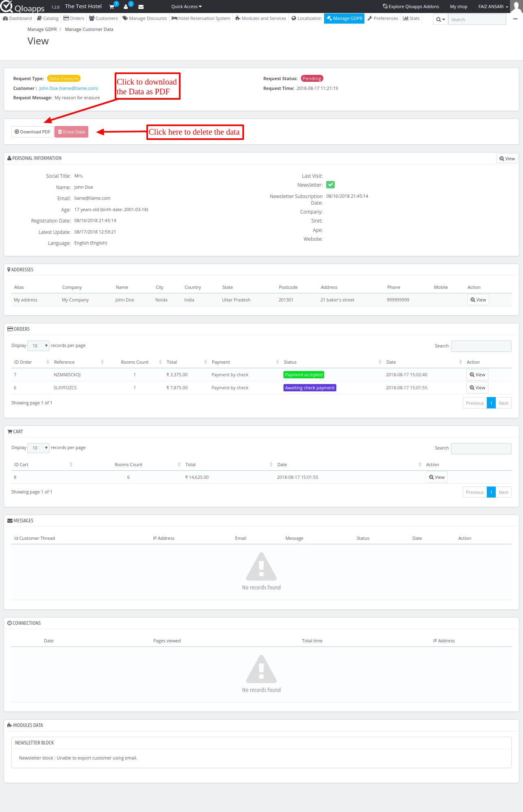
Task: Click Previous in Cart pagination
Action: [475, 492]
